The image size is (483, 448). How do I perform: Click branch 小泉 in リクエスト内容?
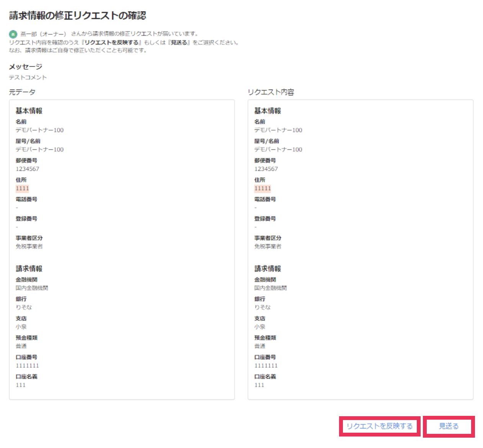[260, 327]
